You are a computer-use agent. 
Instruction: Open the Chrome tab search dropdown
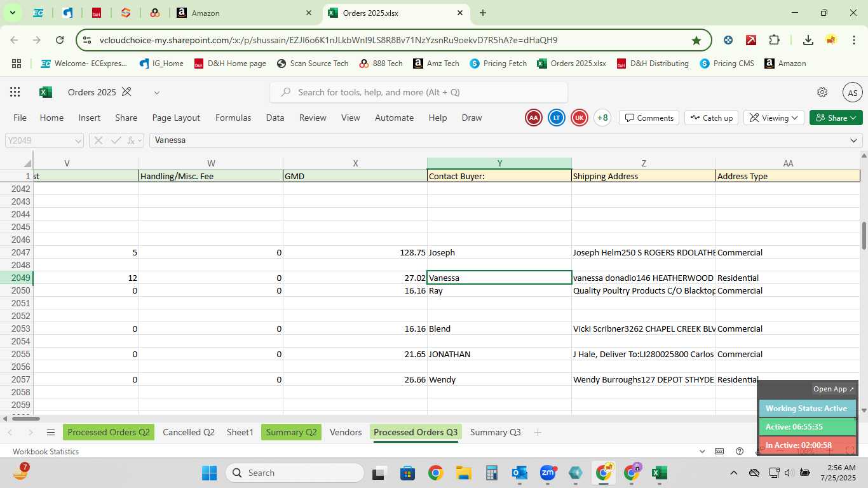pyautogui.click(x=12, y=13)
